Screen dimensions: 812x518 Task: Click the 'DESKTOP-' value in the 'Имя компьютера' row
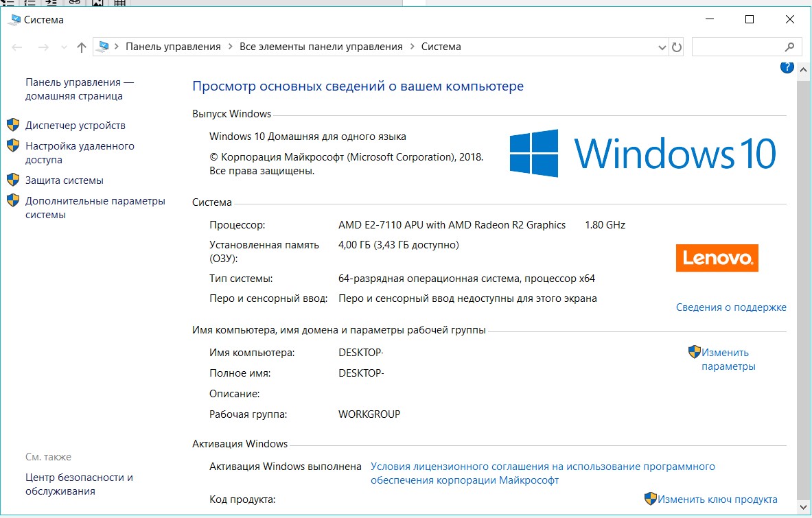click(x=360, y=352)
